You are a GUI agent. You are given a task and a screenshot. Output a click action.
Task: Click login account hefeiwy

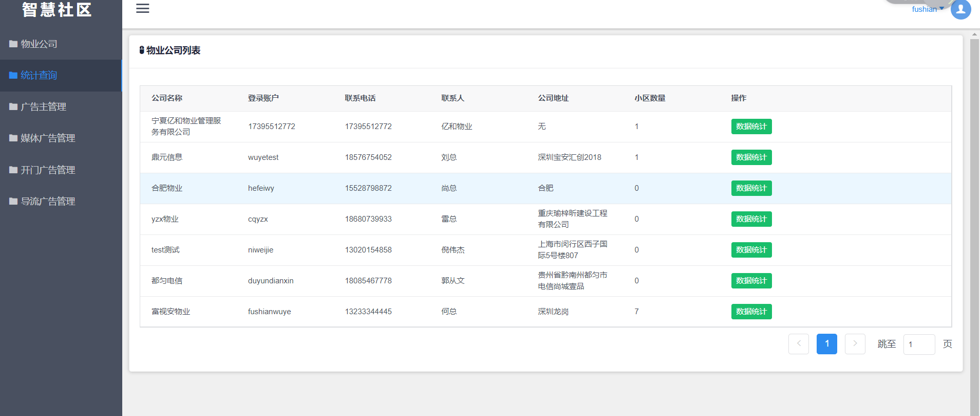pos(261,188)
